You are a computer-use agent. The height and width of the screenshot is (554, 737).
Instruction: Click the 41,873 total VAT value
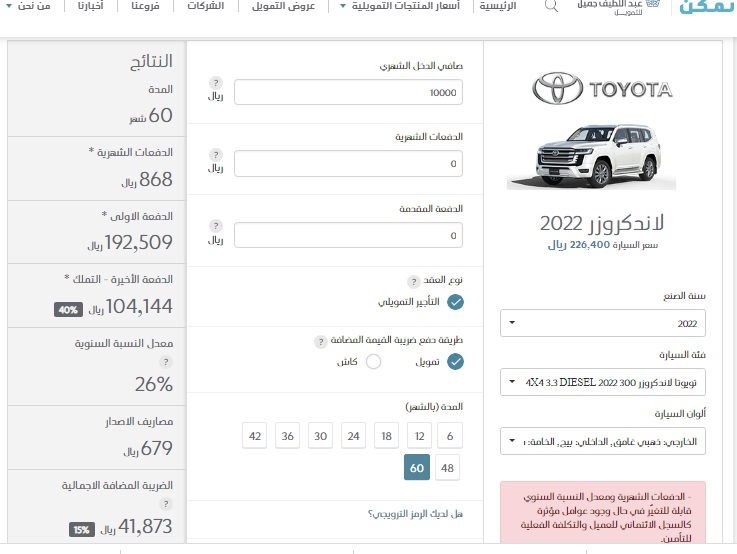[x=145, y=526]
